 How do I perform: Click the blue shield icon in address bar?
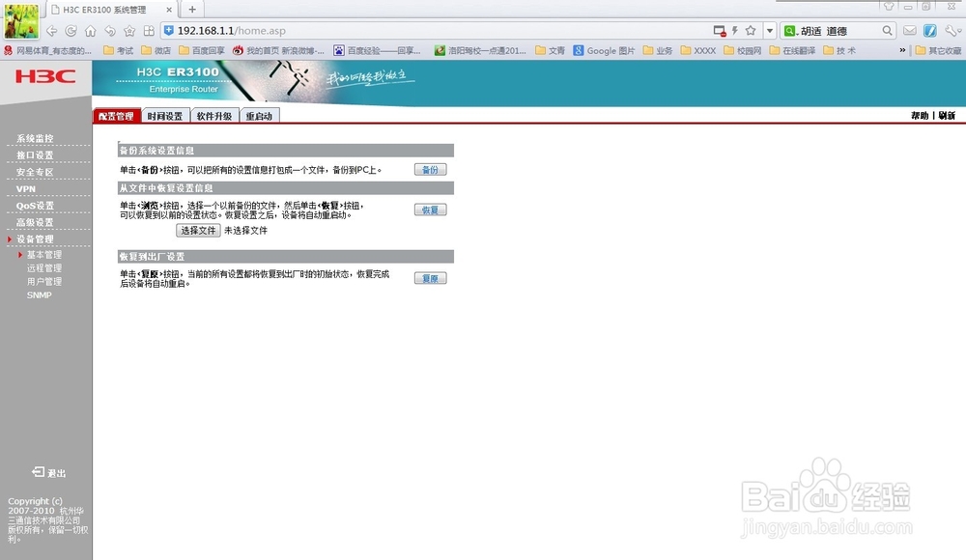(x=169, y=30)
